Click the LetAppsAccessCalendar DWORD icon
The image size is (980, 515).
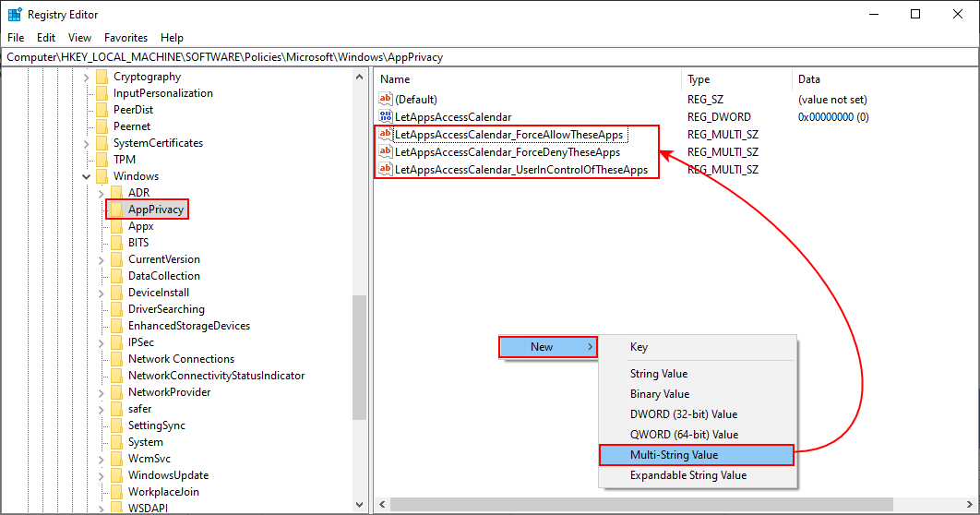(386, 116)
